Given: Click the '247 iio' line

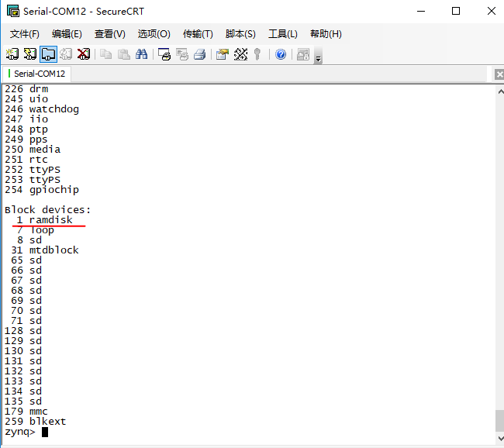Looking at the screenshot, I should [x=26, y=119].
